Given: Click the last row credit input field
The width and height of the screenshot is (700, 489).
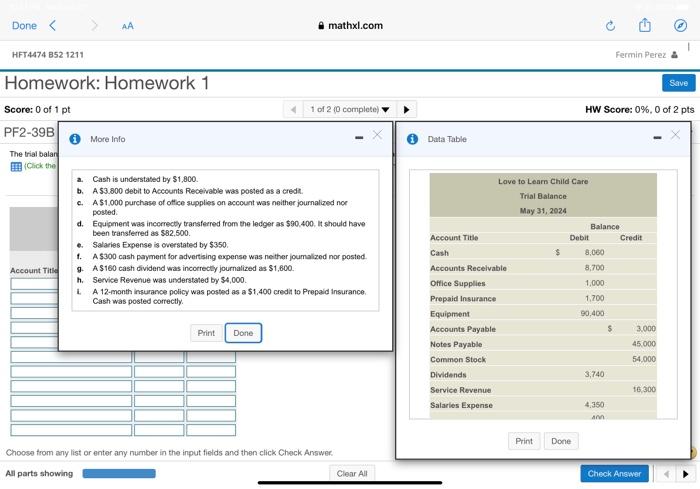Looking at the screenshot, I should click(x=211, y=430).
